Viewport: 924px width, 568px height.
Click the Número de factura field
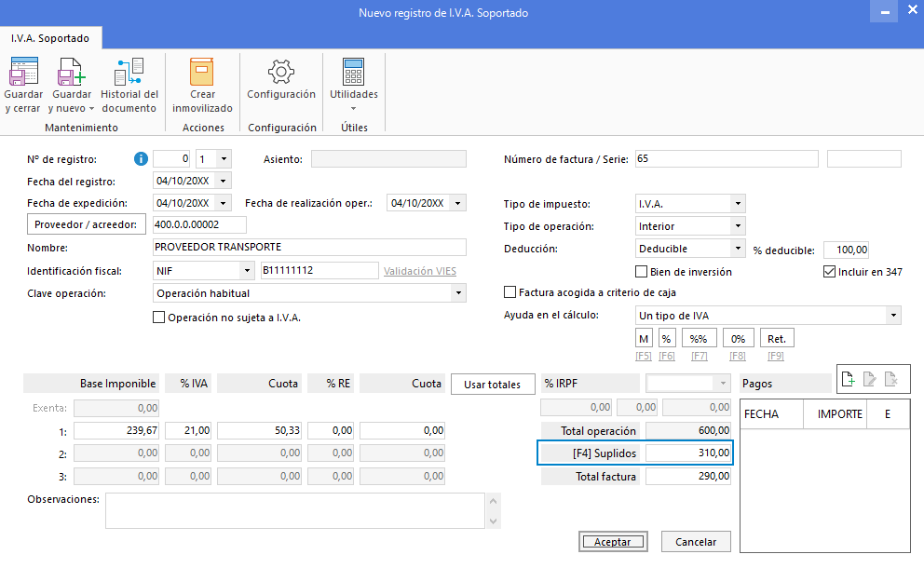pyautogui.click(x=727, y=159)
